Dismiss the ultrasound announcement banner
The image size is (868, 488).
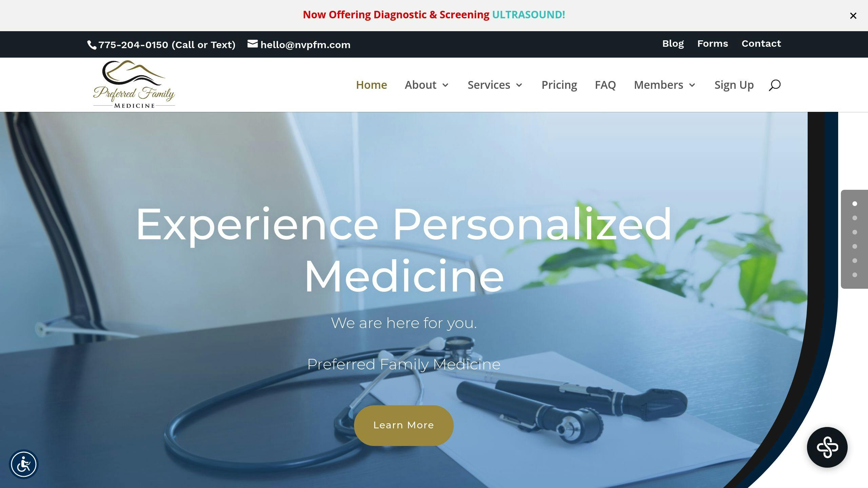[853, 16]
